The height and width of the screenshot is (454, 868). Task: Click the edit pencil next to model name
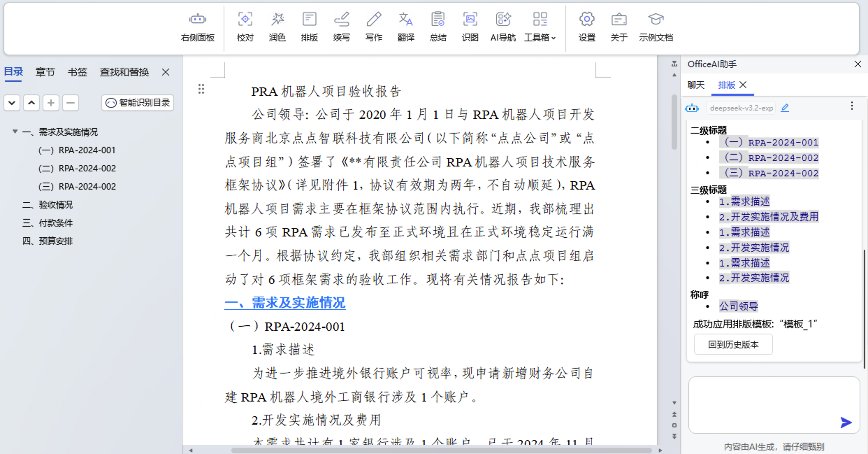click(785, 108)
